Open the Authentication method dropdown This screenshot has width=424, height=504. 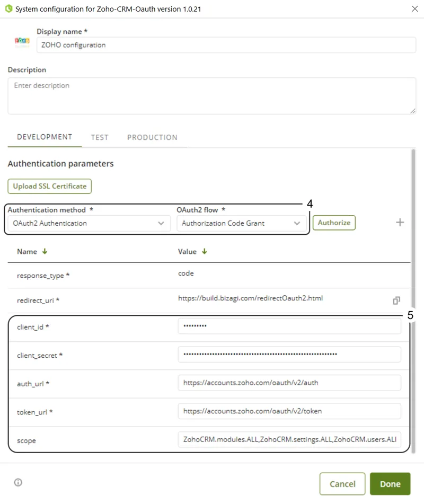coord(89,223)
